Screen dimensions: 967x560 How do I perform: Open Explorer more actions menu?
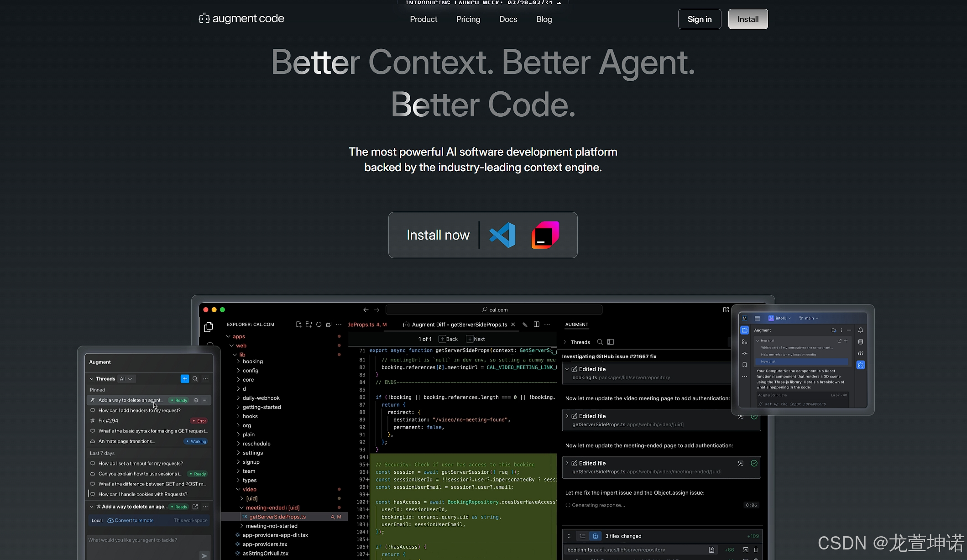[339, 324]
